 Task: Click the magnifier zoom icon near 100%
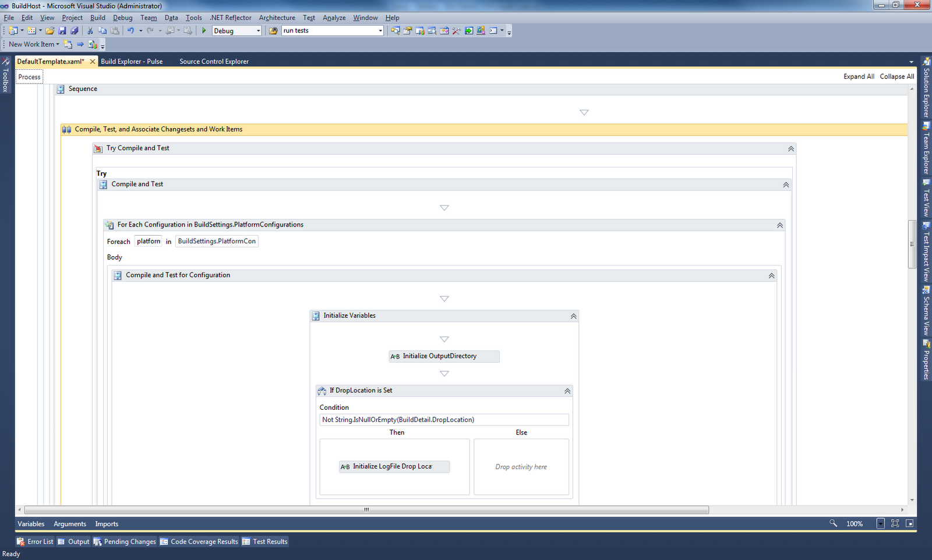834,523
